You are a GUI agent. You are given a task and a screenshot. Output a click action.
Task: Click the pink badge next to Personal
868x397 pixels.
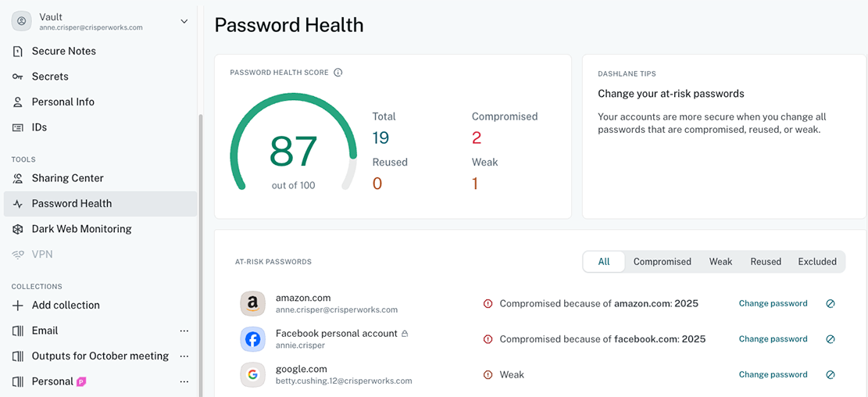coord(80,381)
